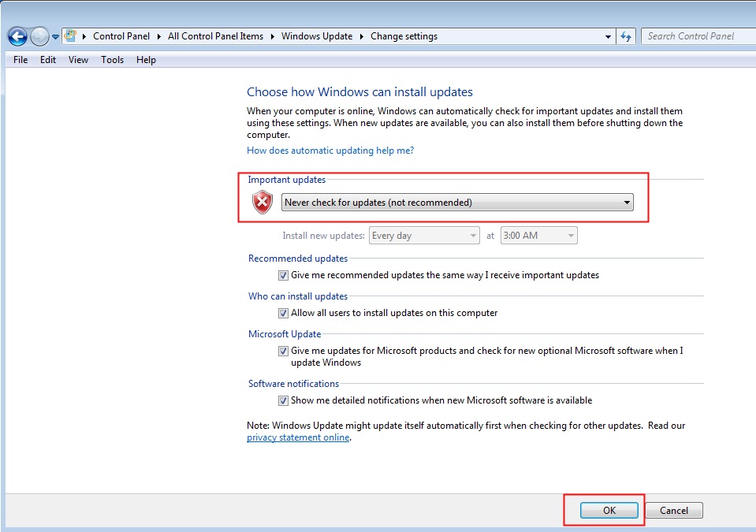Go to Control Panel breadcrumb

(121, 36)
